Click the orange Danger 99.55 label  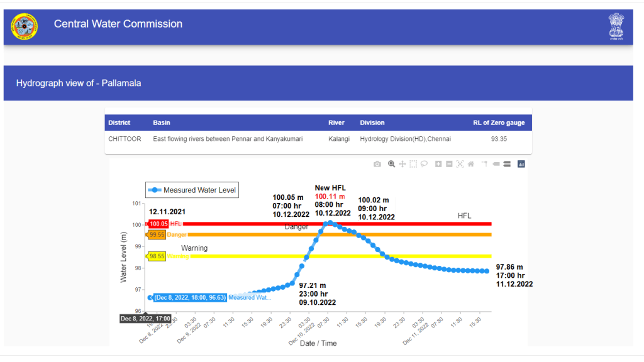point(157,234)
